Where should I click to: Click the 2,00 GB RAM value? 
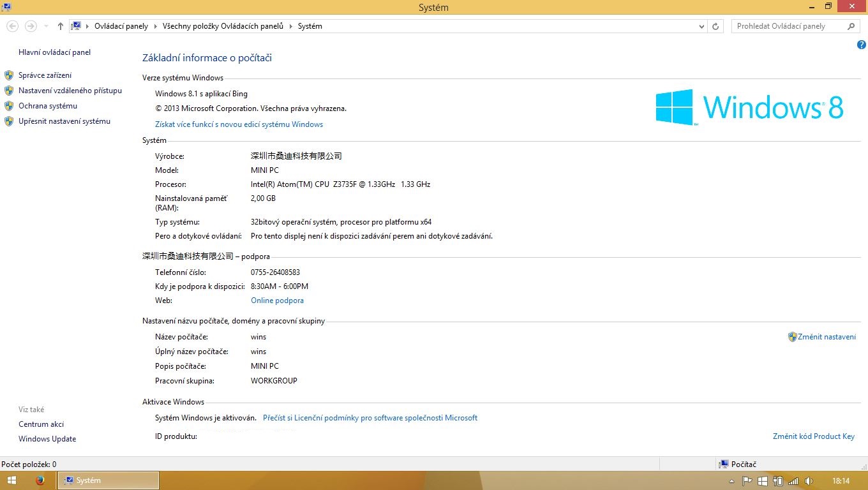point(263,198)
